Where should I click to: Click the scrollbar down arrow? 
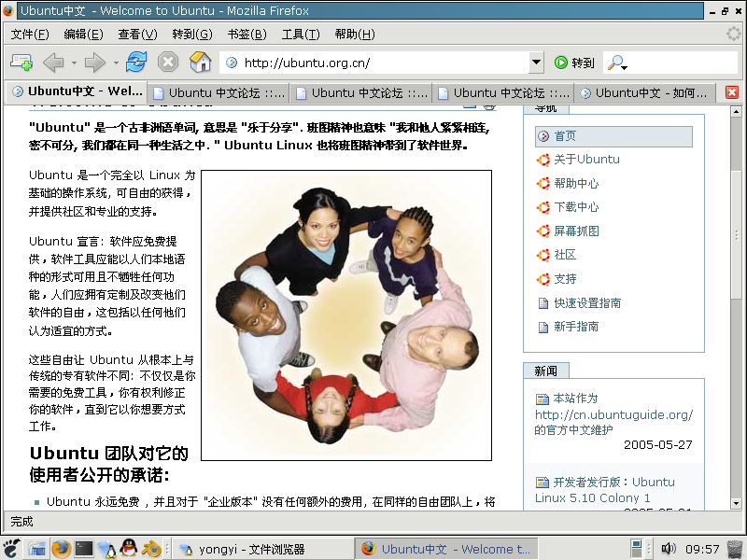tap(736, 503)
